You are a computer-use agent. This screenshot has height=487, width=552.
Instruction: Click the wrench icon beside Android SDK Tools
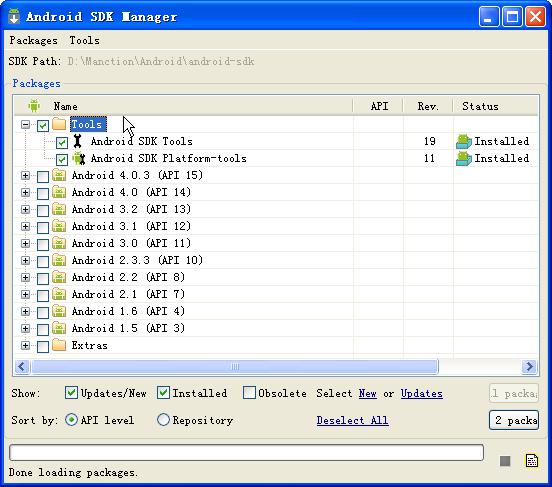click(77, 141)
